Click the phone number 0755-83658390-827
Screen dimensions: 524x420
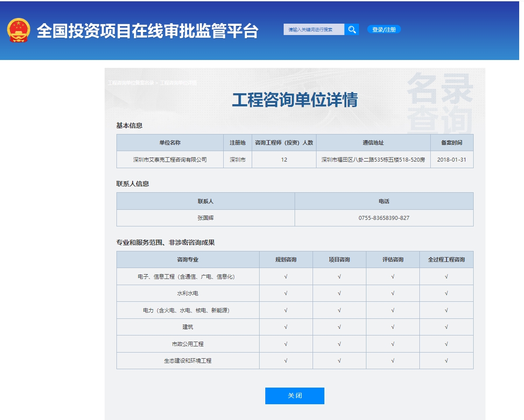pyautogui.click(x=385, y=218)
